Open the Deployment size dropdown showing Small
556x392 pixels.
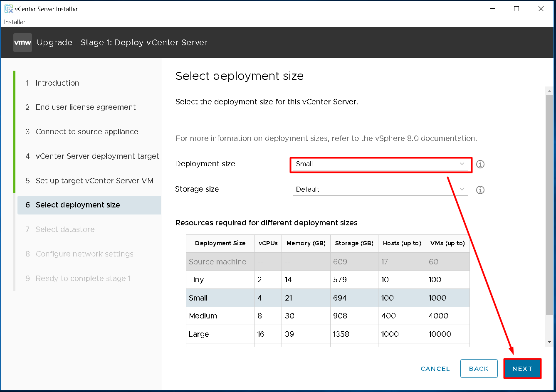click(381, 164)
